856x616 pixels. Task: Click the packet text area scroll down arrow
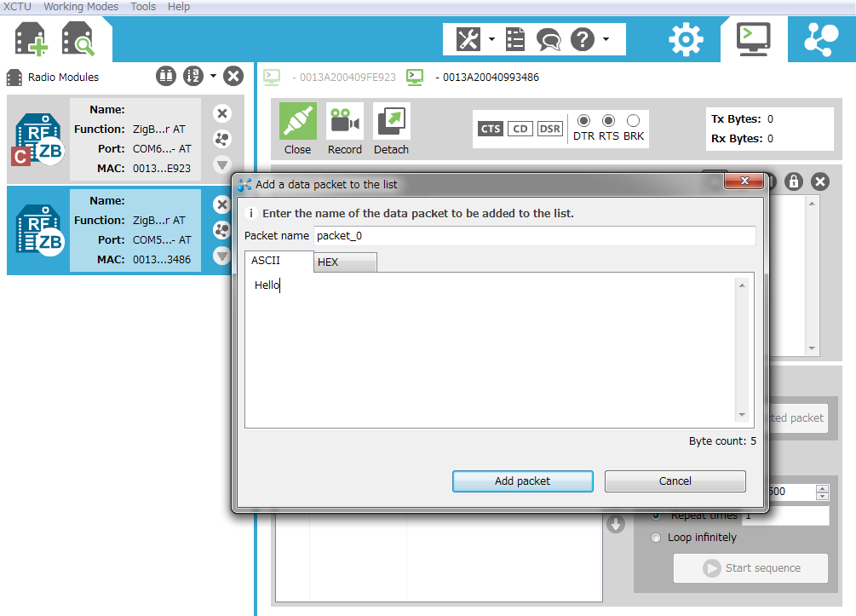pos(742,415)
